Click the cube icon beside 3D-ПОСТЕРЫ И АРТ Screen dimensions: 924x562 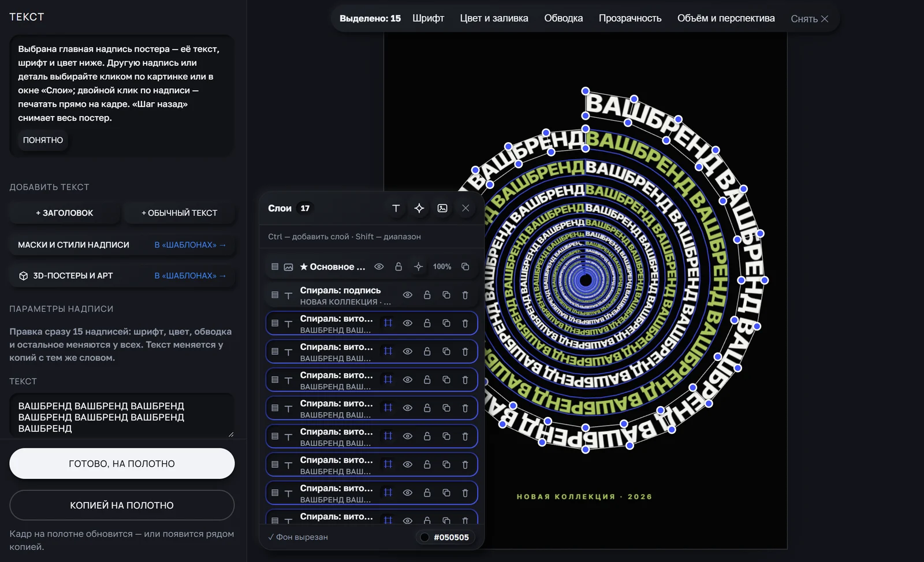(24, 276)
